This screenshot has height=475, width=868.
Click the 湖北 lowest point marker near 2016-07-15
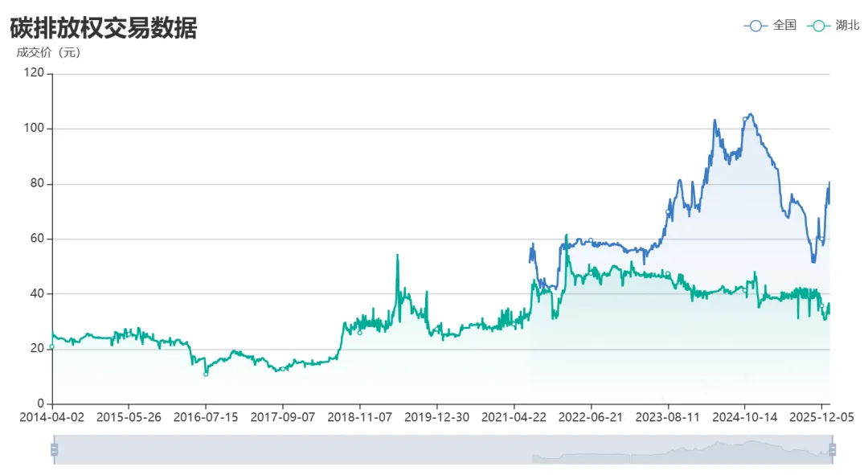tap(206, 374)
